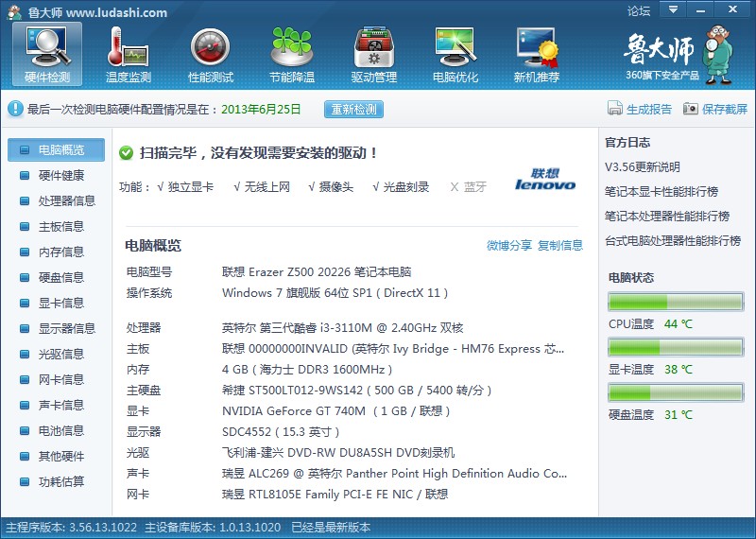Viewport: 756px width, 539px height.
Task: Open the 硬件检测 hardware detection tool
Action: (x=47, y=54)
